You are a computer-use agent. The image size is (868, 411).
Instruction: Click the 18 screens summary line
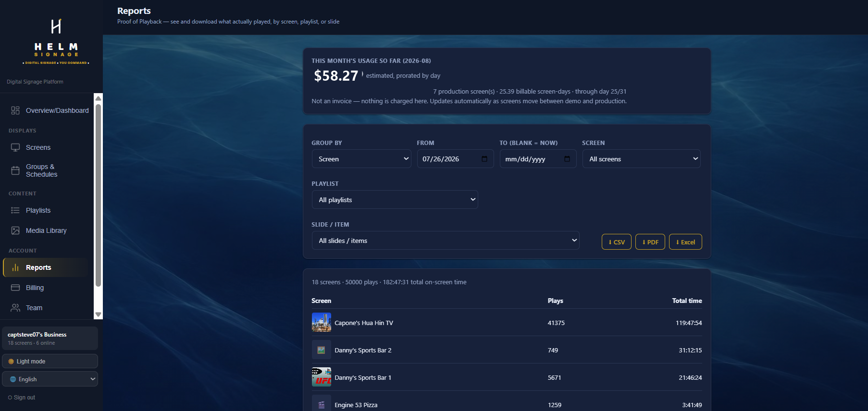(389, 282)
